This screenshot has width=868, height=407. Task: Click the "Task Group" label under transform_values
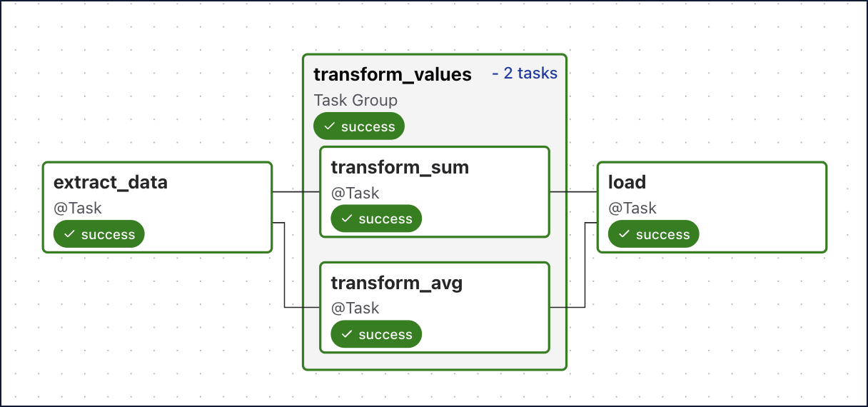(355, 100)
